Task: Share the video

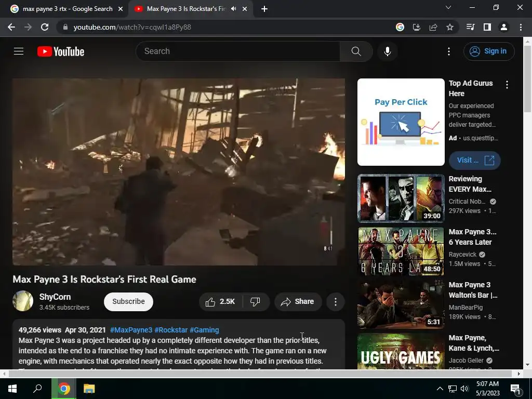Action: click(x=298, y=302)
